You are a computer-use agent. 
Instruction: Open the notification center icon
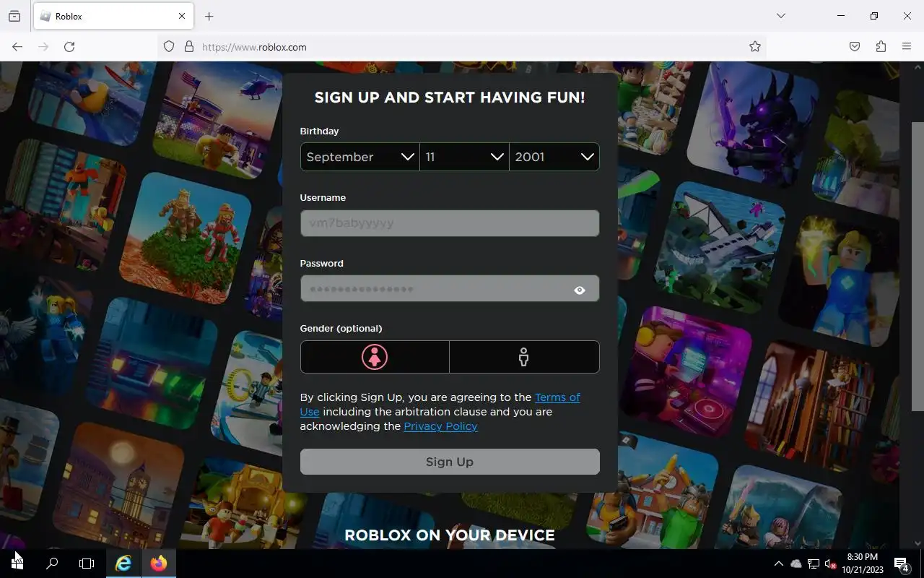pyautogui.click(x=902, y=564)
